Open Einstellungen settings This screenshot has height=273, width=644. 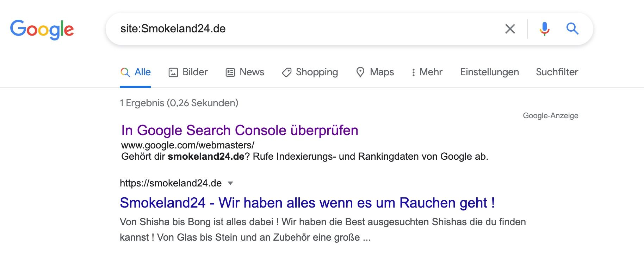[x=489, y=72]
